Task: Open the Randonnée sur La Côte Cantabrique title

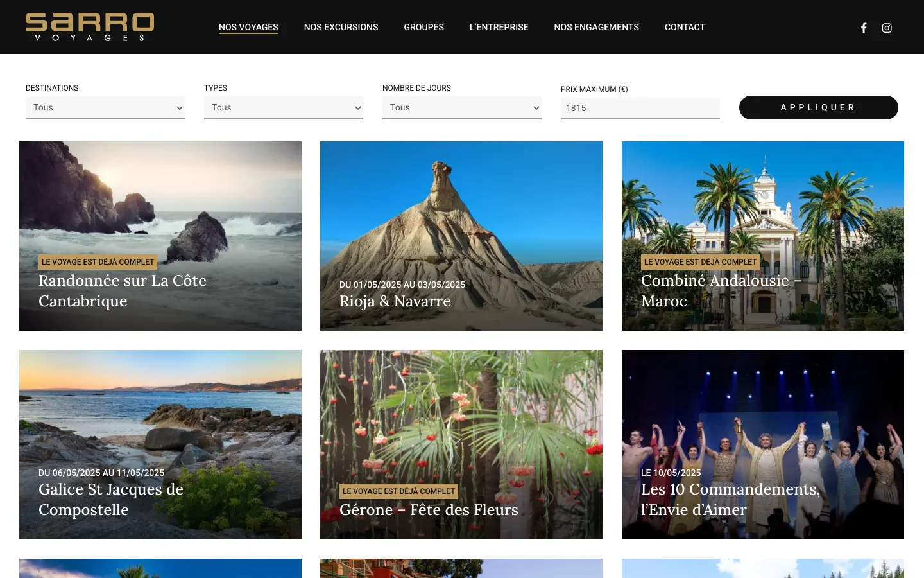Action: pos(123,291)
